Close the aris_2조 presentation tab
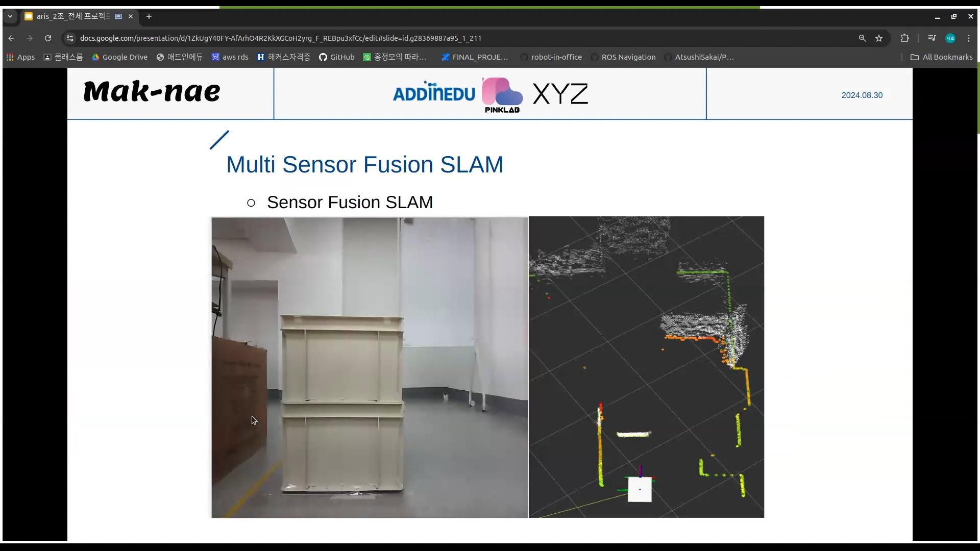The image size is (980, 551). coord(131,16)
